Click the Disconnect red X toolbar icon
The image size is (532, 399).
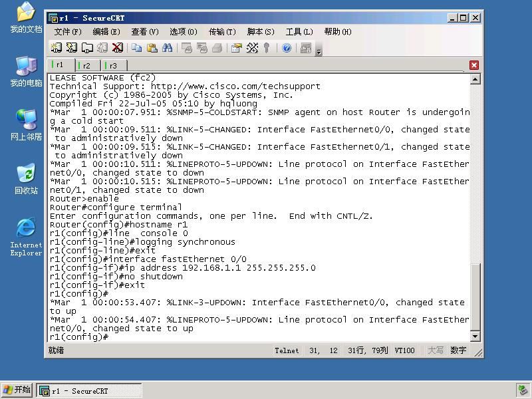tap(118, 48)
